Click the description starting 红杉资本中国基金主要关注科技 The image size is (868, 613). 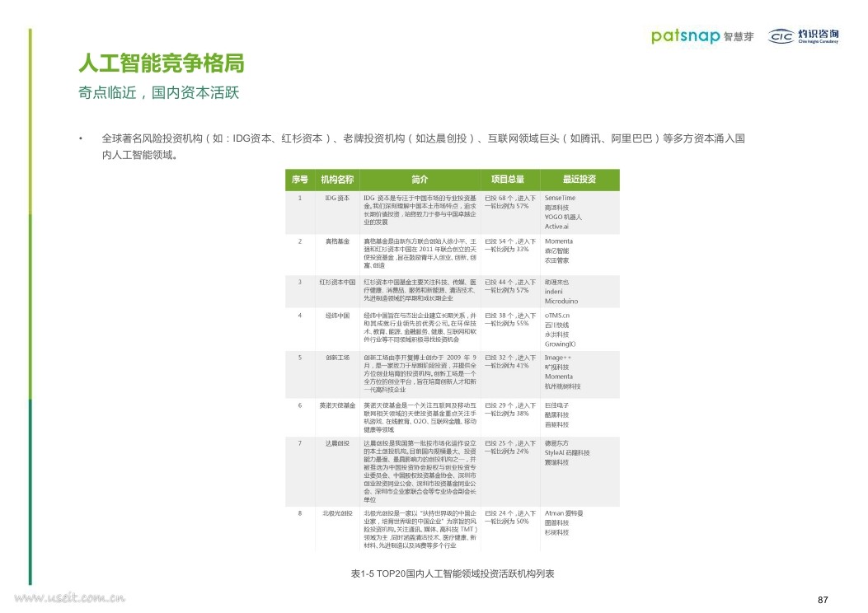coord(420,290)
